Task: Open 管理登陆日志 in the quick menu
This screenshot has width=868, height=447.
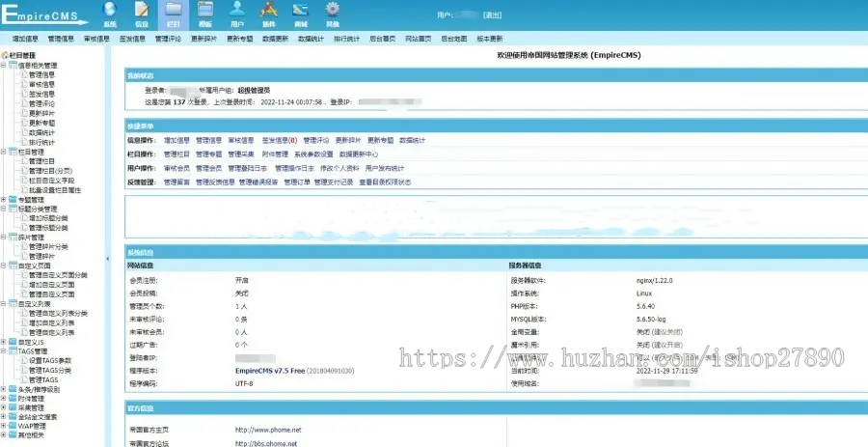Action: (248, 168)
